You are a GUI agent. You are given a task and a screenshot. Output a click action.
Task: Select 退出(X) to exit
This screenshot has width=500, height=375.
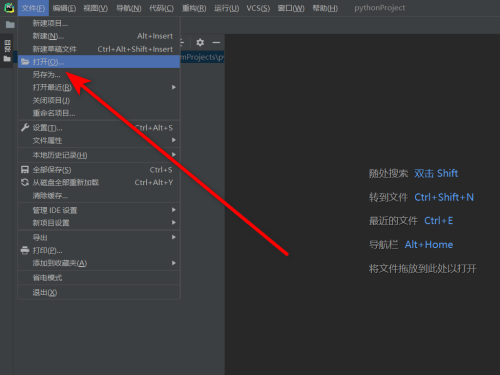(x=99, y=292)
